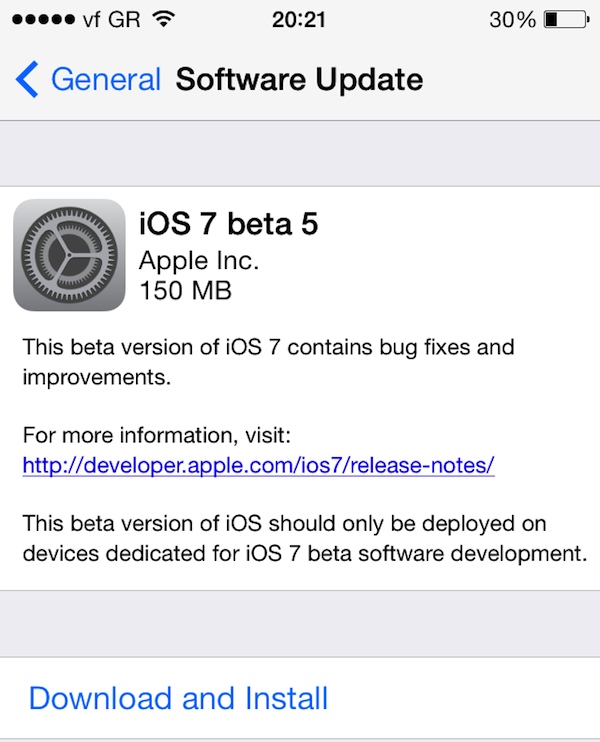Open the developer release notes link
Viewport: 600px width, 742px height.
(x=258, y=465)
